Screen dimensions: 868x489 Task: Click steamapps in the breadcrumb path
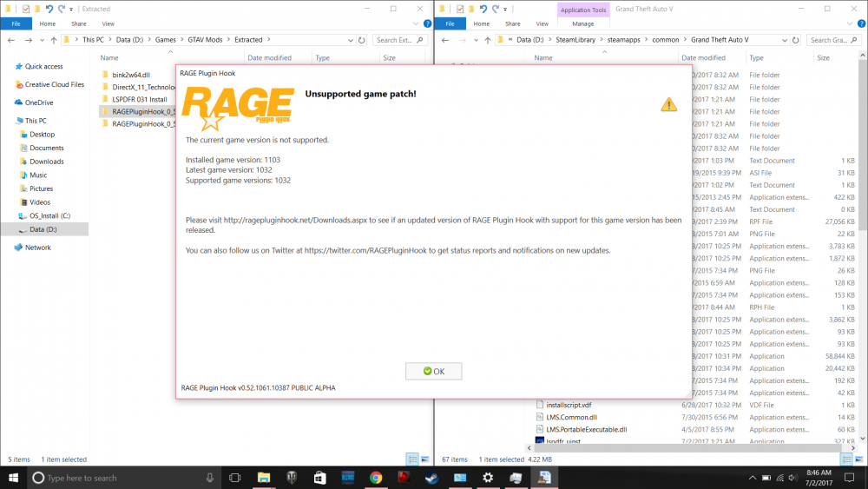tap(623, 40)
